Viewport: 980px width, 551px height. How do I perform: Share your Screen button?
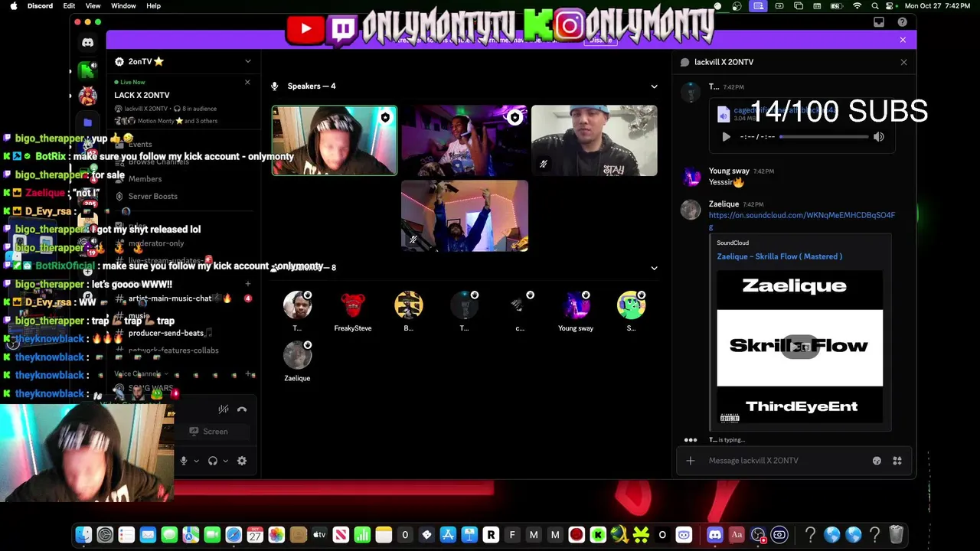208,432
